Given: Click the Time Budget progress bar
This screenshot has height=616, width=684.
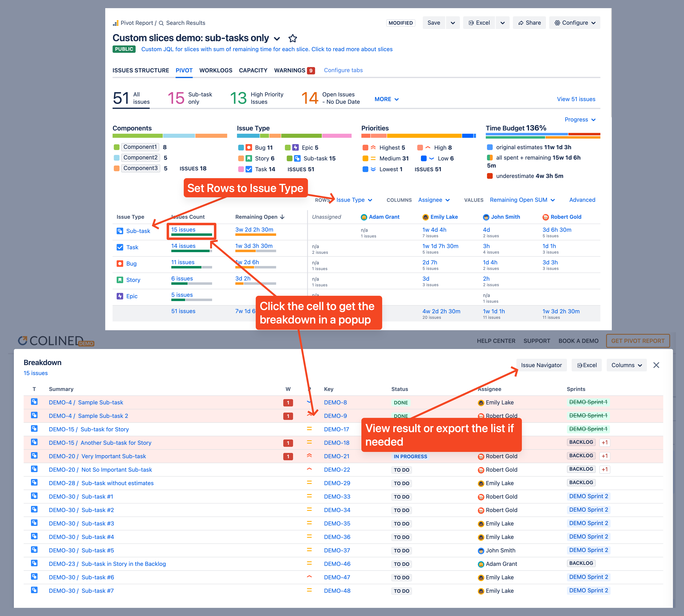Looking at the screenshot, I should click(x=543, y=136).
